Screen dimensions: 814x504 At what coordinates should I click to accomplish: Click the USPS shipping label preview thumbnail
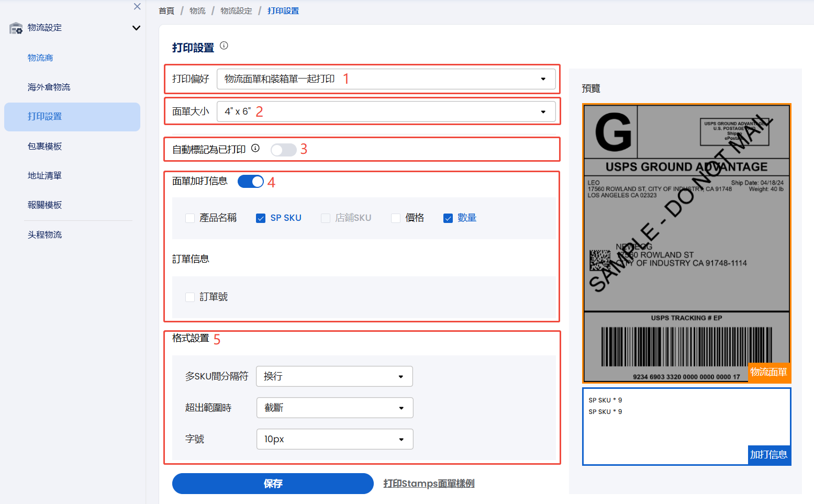686,243
